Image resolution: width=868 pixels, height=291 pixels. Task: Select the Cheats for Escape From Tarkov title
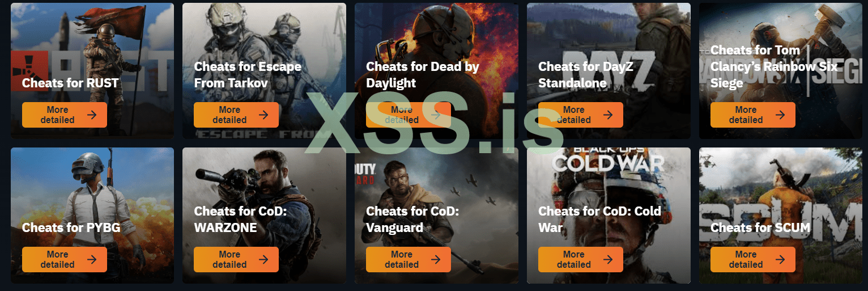(248, 75)
